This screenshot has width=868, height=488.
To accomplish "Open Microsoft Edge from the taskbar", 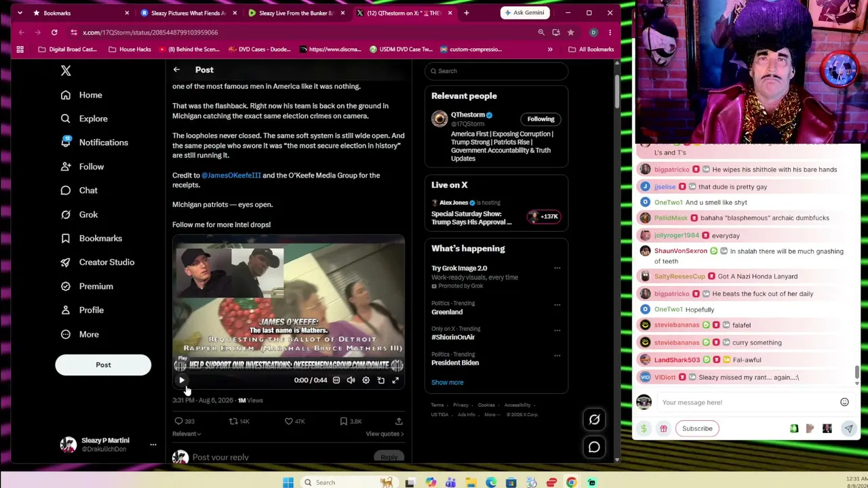I will click(x=491, y=483).
